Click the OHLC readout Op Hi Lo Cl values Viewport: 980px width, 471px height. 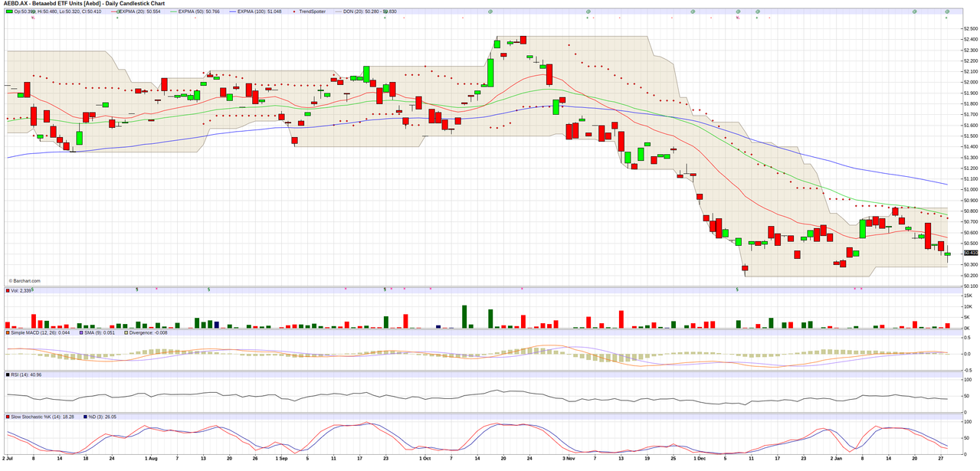pos(57,11)
